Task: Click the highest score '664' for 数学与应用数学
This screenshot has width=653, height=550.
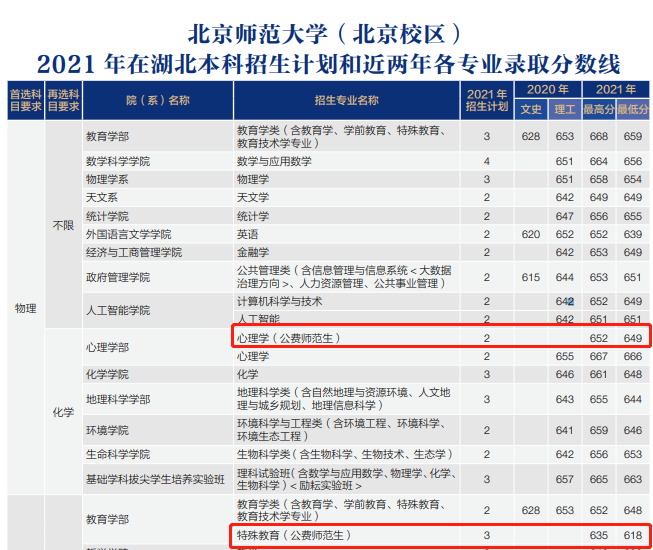Action: click(598, 161)
